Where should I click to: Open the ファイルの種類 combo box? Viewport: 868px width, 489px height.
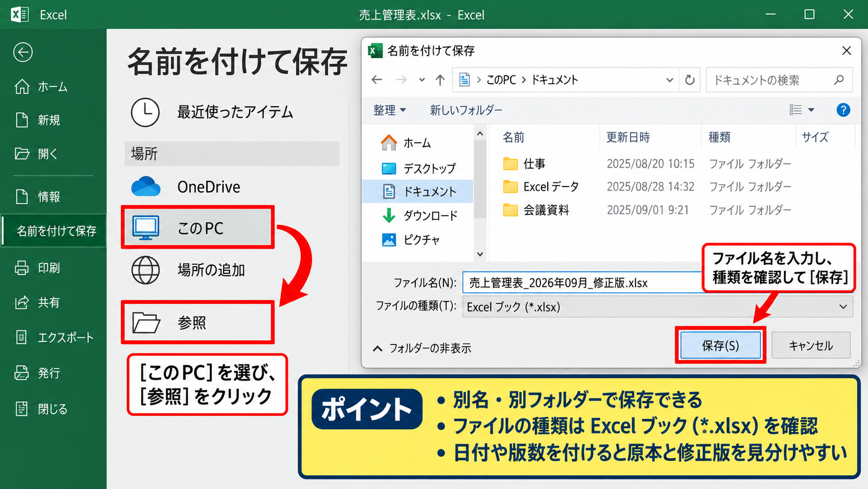coord(657,307)
